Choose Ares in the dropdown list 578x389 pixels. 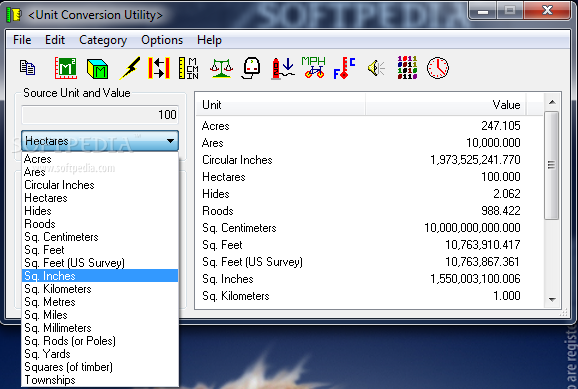(x=100, y=172)
